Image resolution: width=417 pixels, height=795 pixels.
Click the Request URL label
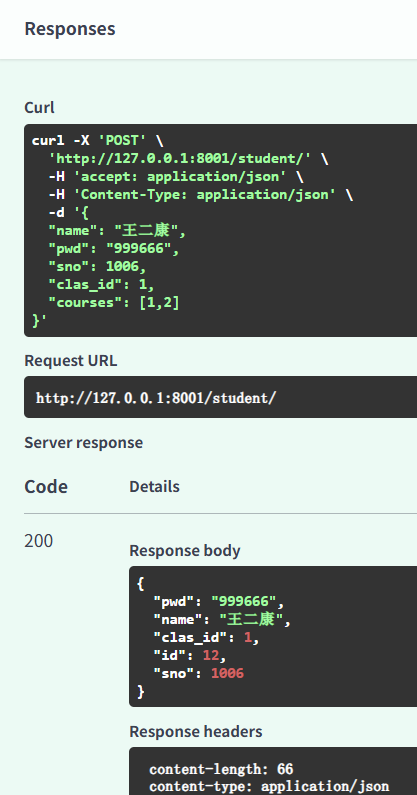71,360
